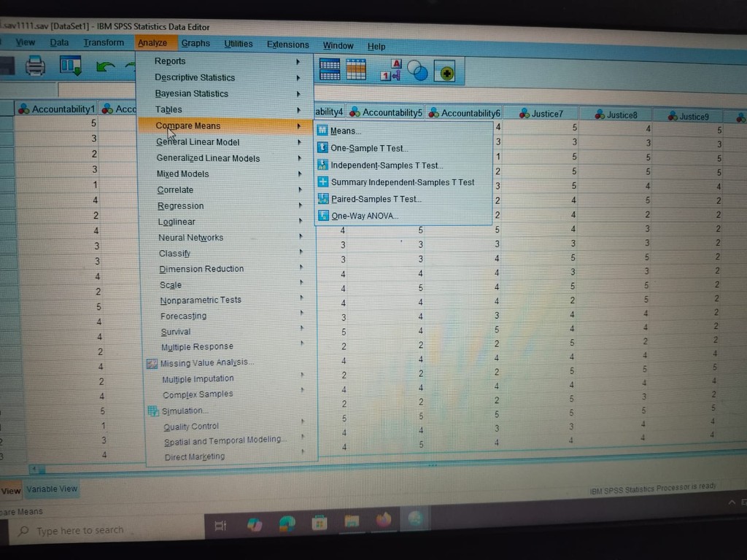Expand the Neural Networks submenu
The image size is (747, 560).
pos(226,237)
